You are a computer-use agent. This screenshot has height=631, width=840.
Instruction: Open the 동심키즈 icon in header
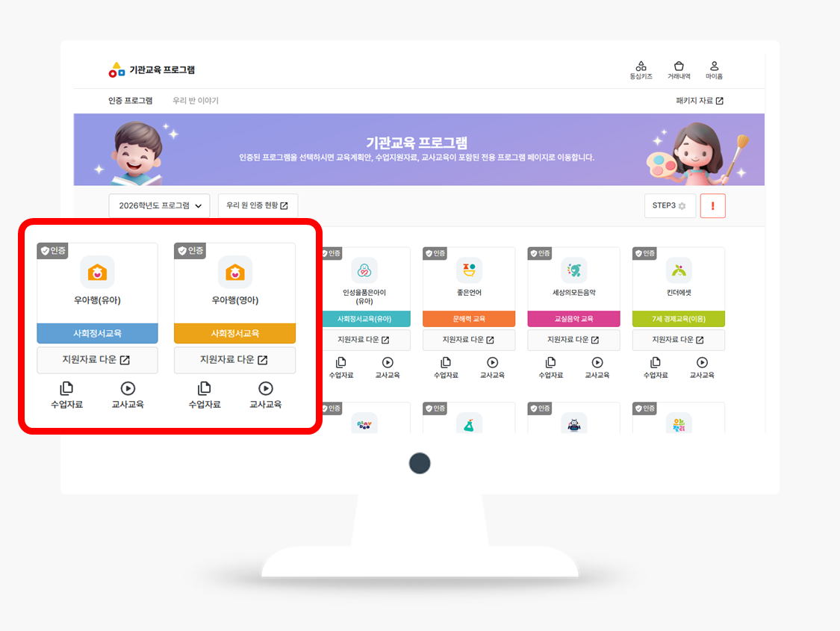click(x=641, y=67)
